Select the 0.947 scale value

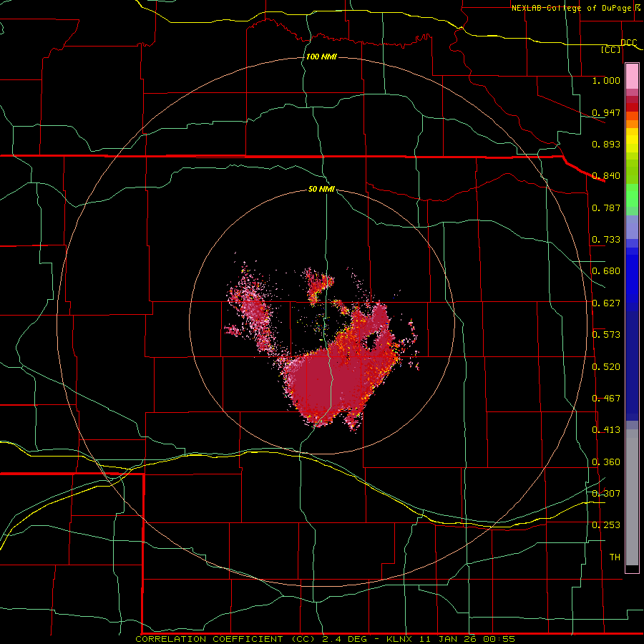[x=606, y=112]
